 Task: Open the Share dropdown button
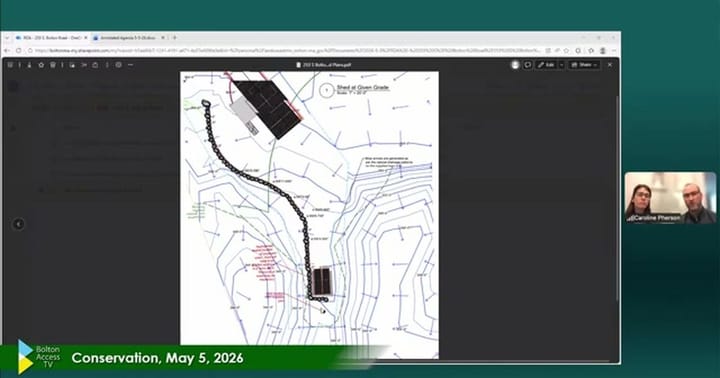click(585, 65)
